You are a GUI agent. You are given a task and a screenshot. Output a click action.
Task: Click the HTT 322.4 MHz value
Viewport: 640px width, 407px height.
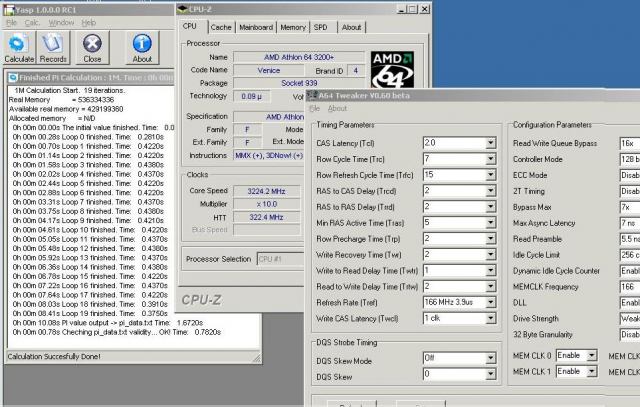pos(266,217)
